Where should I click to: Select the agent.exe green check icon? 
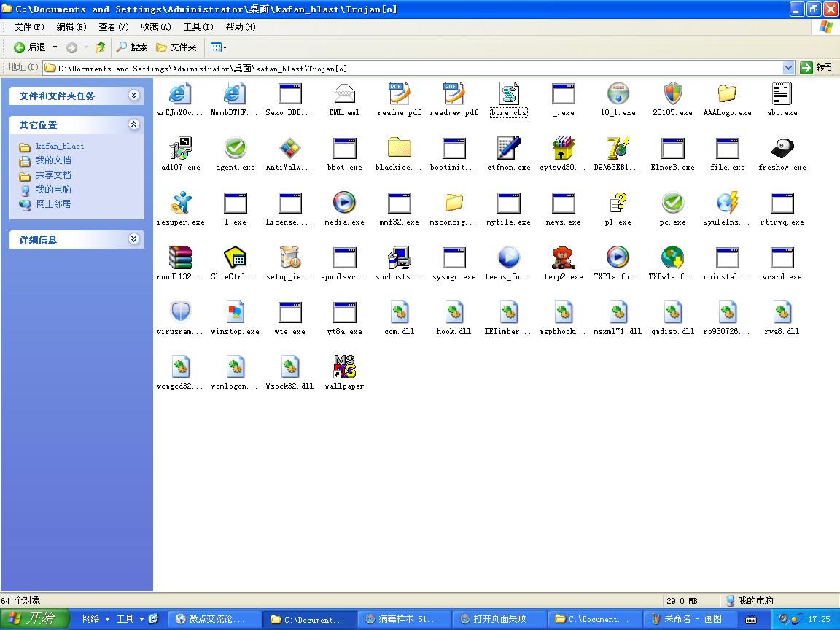(x=236, y=149)
